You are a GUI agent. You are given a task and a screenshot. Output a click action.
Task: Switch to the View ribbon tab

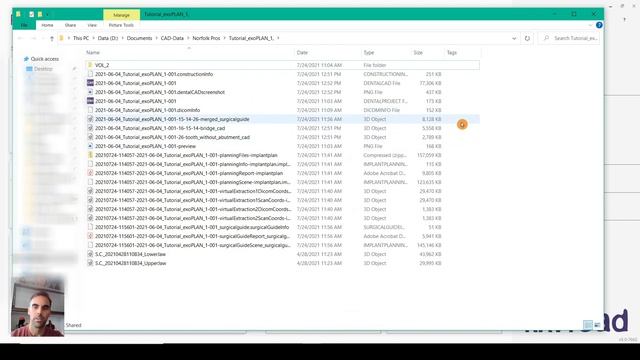92,25
